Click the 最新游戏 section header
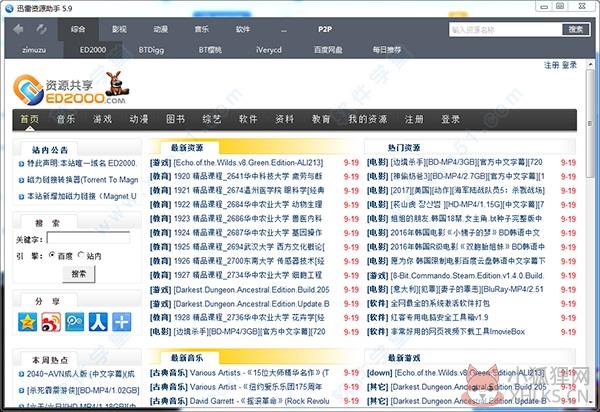Viewport: 600px width, 412px height. coord(404,358)
